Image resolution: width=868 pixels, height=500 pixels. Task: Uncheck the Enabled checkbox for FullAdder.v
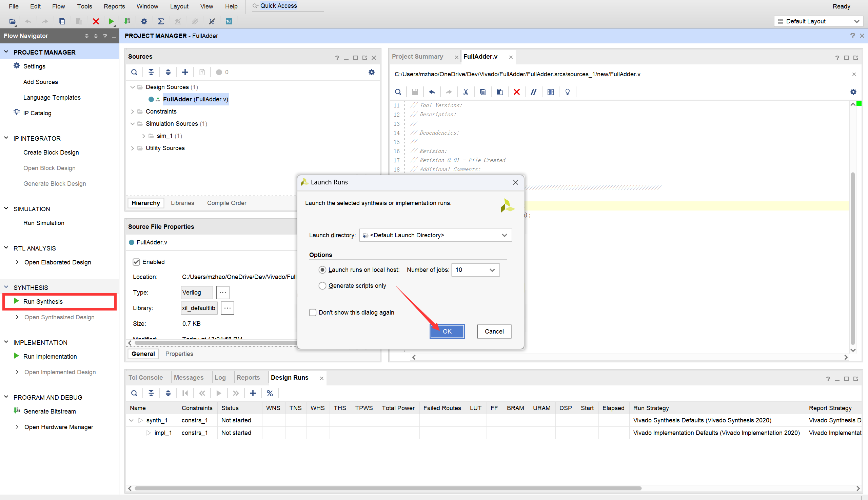(x=136, y=262)
